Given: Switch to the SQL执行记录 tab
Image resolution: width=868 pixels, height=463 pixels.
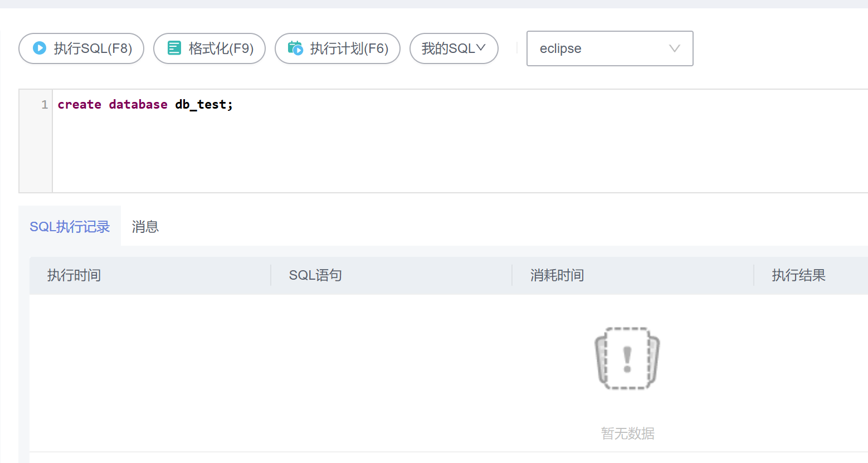Looking at the screenshot, I should (x=70, y=227).
